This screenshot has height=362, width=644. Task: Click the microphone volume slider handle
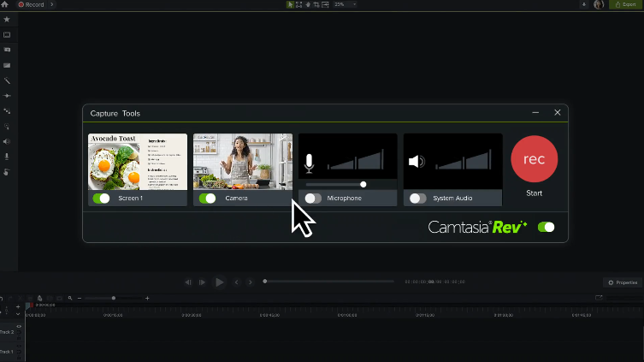pos(363,184)
